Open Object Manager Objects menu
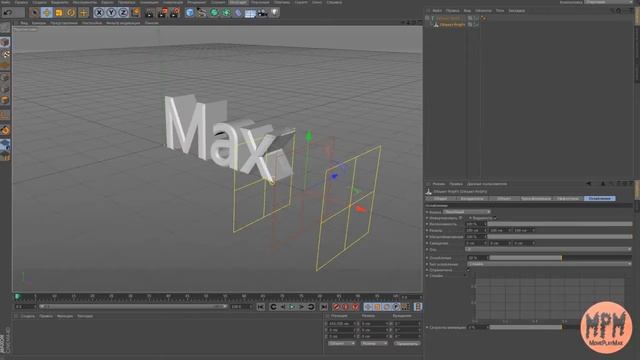 483,11
